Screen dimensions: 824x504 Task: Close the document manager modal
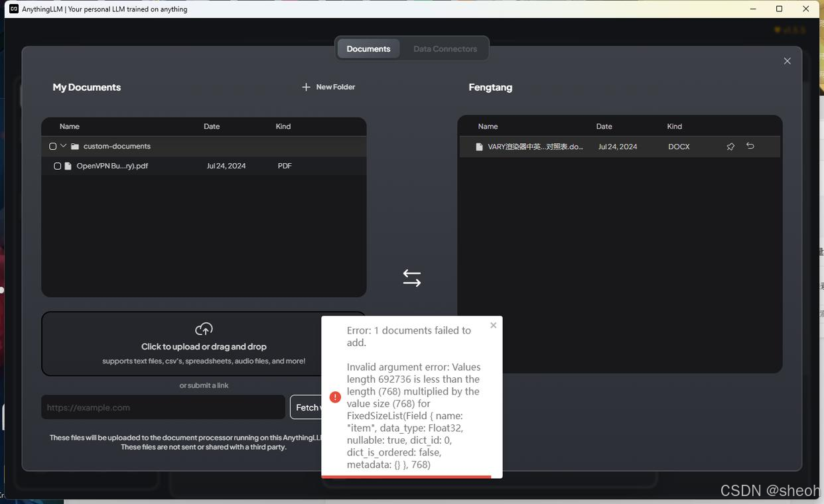[x=788, y=61]
